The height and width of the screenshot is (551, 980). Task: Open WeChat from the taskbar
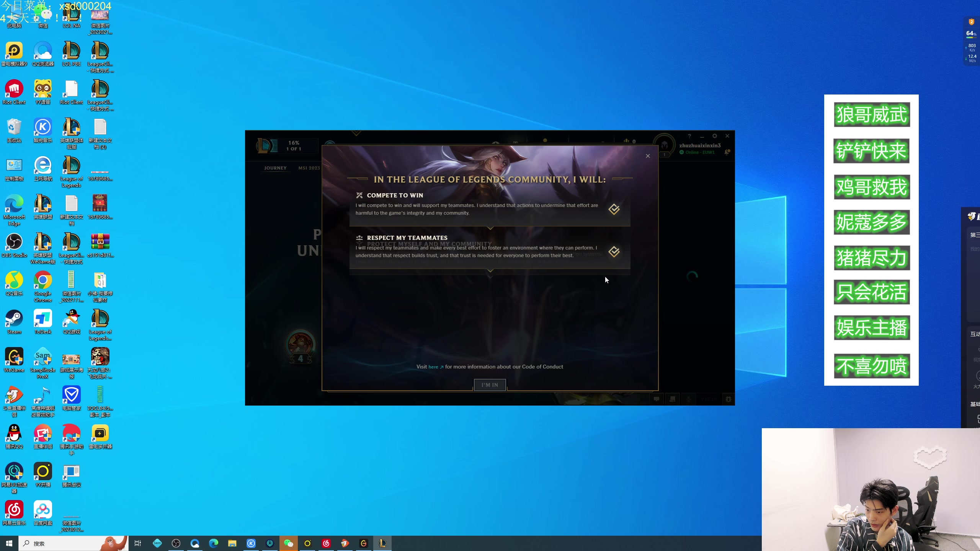pos(289,543)
